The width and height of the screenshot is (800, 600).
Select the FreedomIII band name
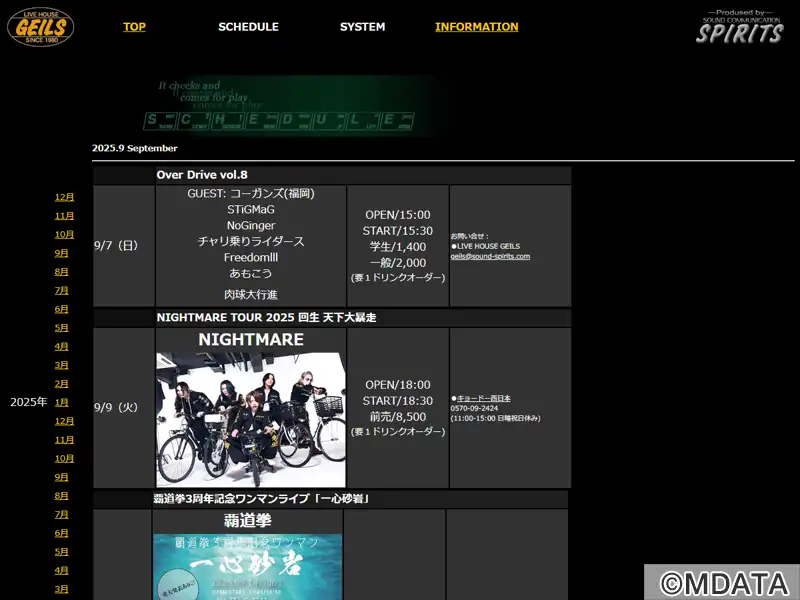pos(251,258)
